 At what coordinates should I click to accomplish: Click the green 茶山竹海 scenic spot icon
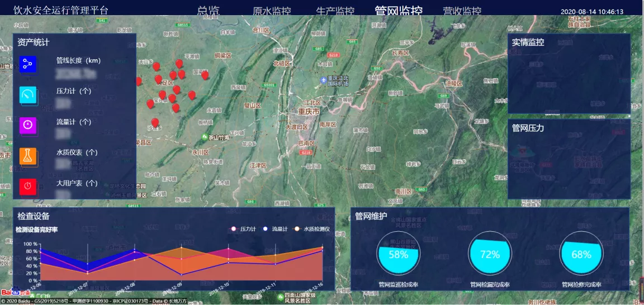coord(204,137)
